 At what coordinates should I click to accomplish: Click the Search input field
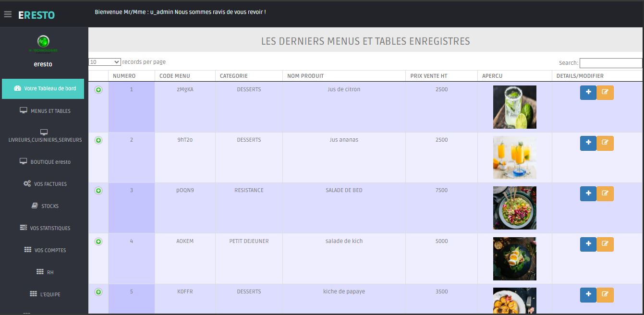(610, 63)
